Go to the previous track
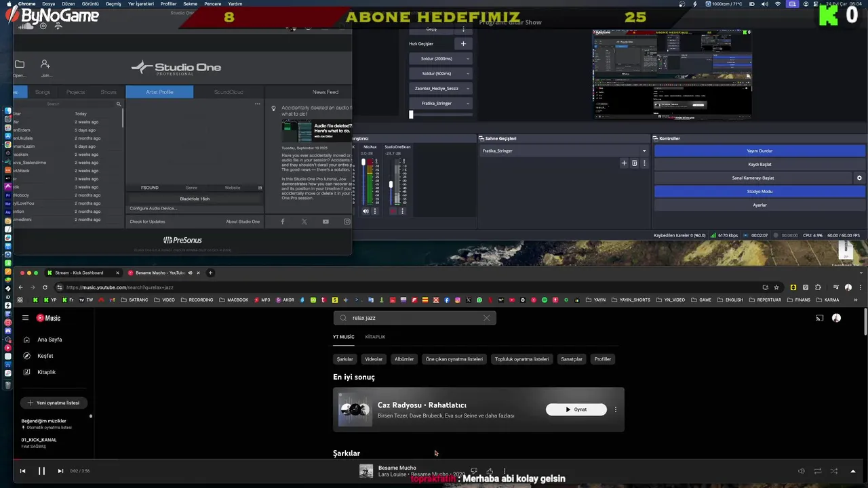Viewport: 868px width, 488px height. point(22,471)
